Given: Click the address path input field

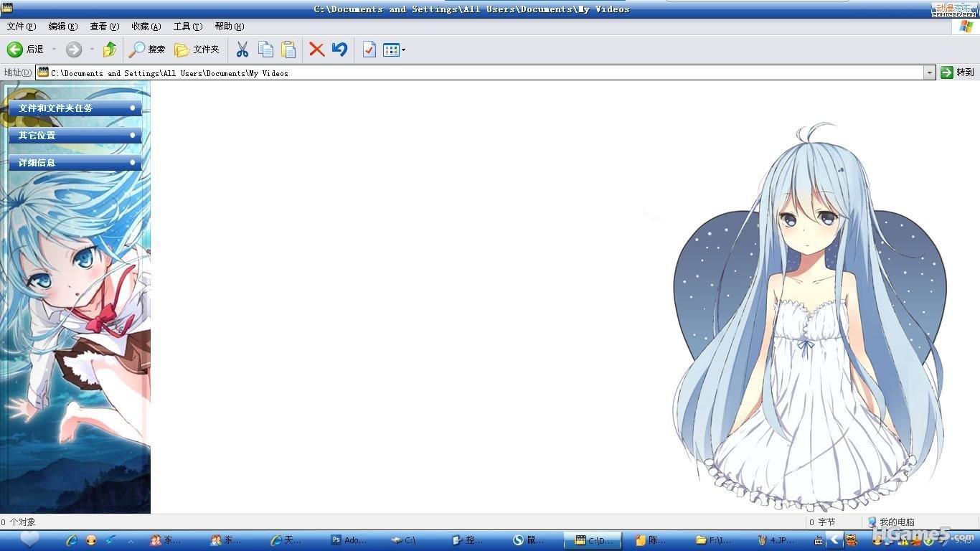Looking at the screenshot, I should (486, 72).
